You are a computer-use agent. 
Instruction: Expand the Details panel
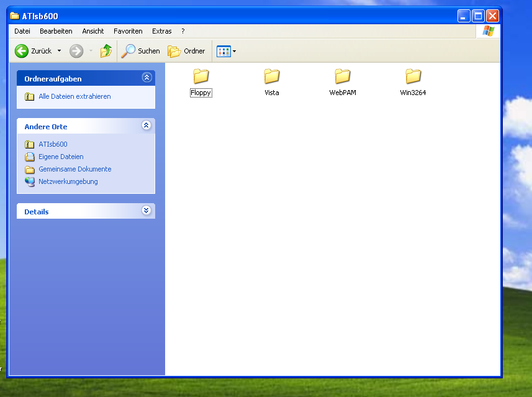click(x=147, y=211)
